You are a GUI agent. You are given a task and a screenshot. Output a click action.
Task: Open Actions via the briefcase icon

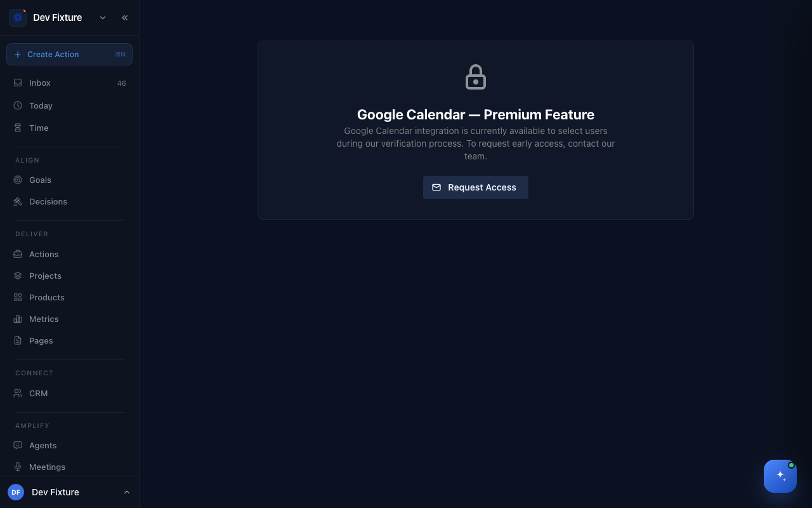18,254
